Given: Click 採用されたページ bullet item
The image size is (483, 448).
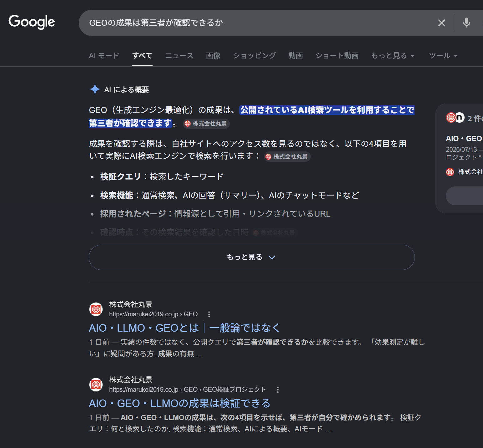Looking at the screenshot, I should tap(215, 214).
